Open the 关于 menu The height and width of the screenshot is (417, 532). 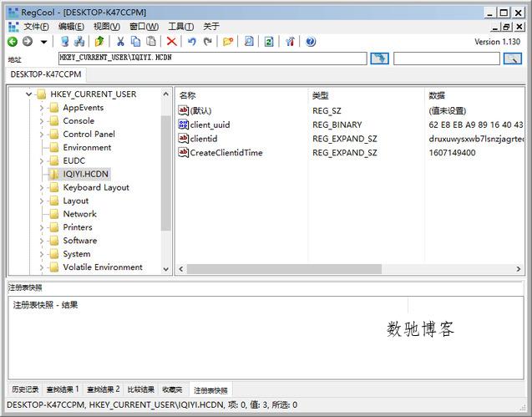pos(211,27)
